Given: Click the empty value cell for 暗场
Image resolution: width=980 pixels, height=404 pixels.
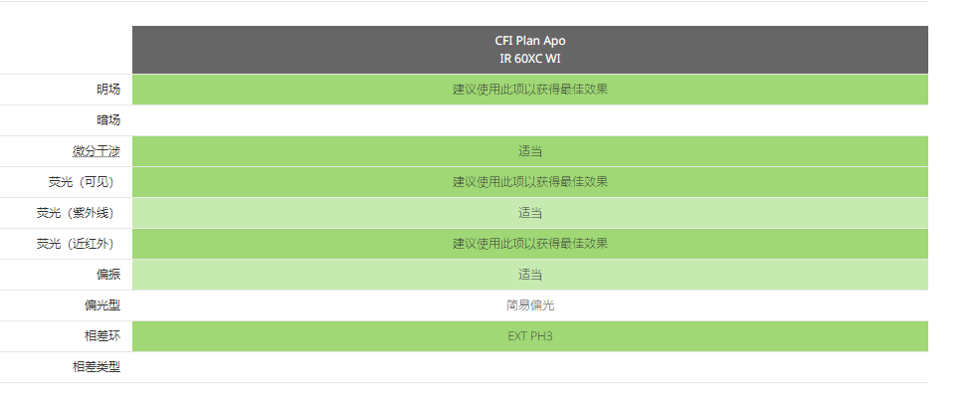Looking at the screenshot, I should click(x=529, y=120).
